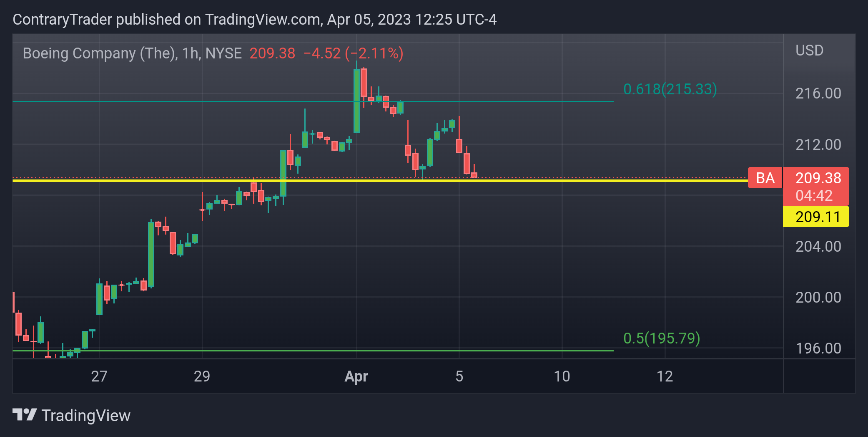
Task: Click the 204.00 price axis label
Action: [x=818, y=246]
